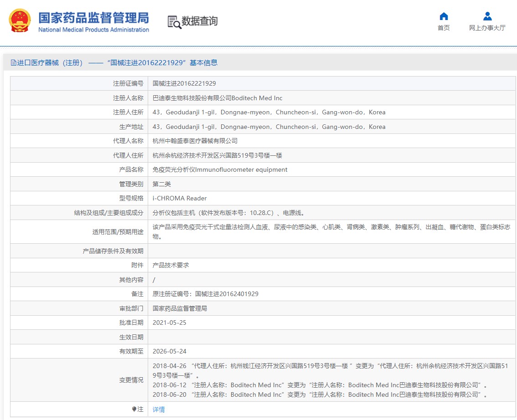Open 网上办事大厅 user icon

click(487, 16)
